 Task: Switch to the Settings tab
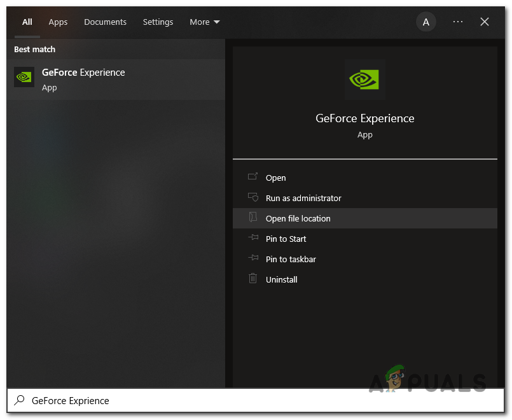[x=158, y=22]
